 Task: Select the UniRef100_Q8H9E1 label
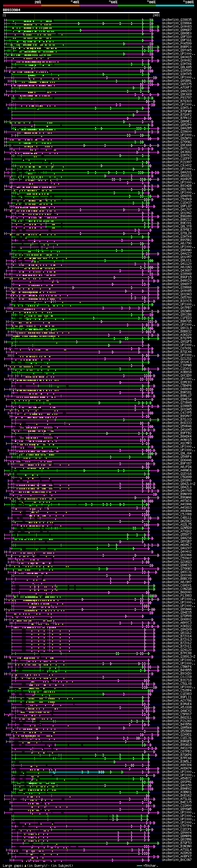(x=177, y=122)
